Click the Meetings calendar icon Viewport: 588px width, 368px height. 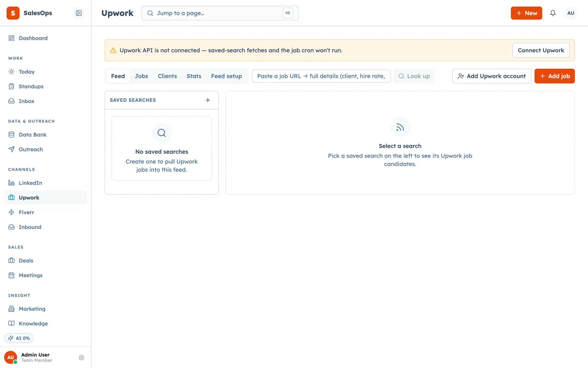click(x=11, y=275)
